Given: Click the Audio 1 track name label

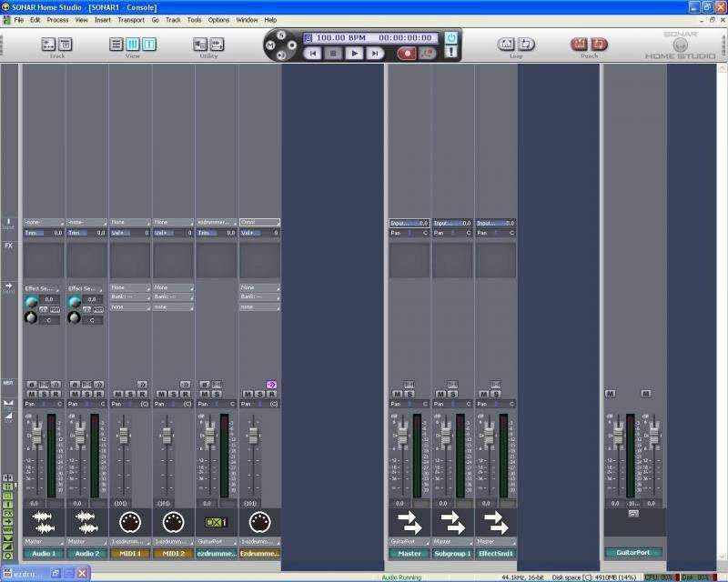Looking at the screenshot, I should click(x=43, y=553).
